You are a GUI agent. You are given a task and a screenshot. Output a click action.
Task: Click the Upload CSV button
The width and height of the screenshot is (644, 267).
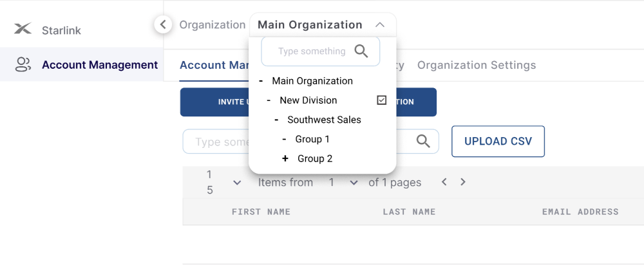click(x=498, y=142)
